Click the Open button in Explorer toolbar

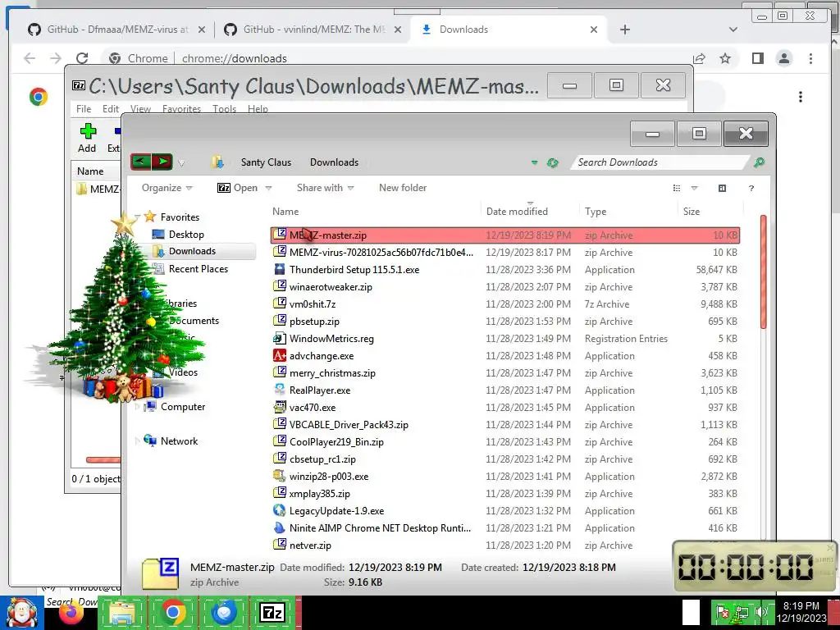click(x=237, y=188)
